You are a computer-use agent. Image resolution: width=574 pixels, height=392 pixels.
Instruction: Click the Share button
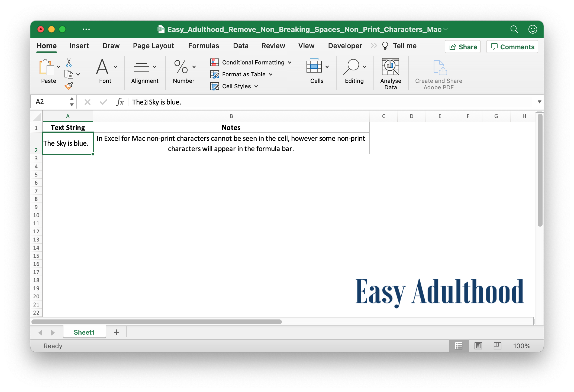tap(463, 47)
